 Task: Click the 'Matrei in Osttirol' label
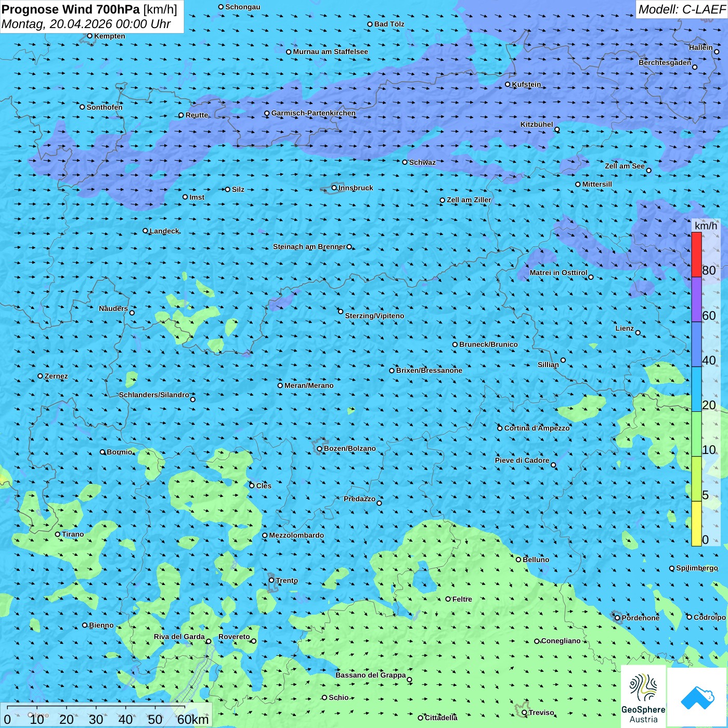(x=558, y=272)
